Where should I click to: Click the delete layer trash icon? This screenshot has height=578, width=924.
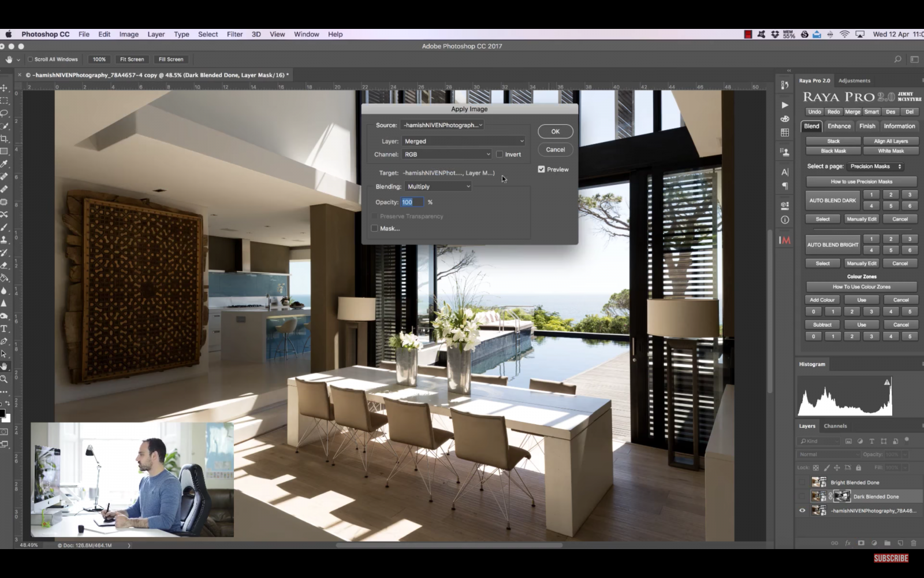[x=913, y=543]
